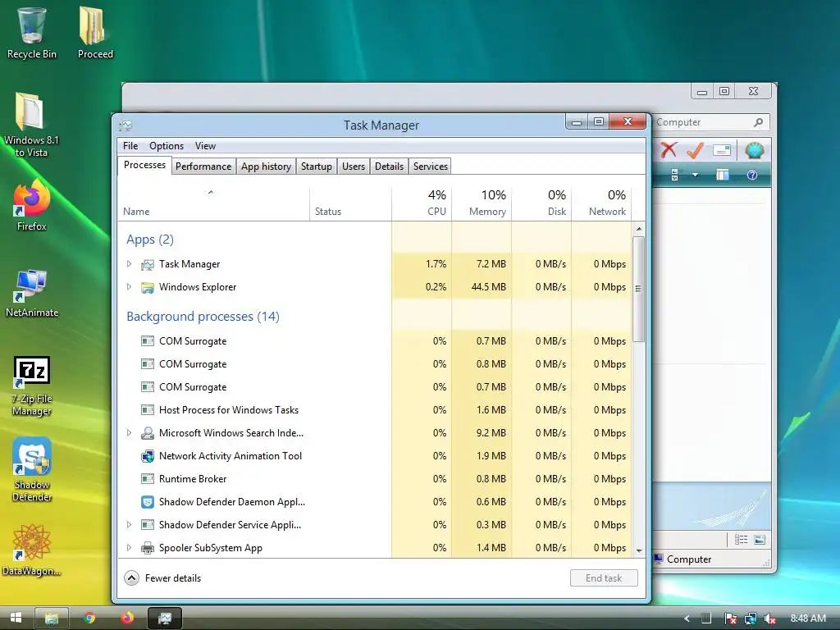Image resolution: width=840 pixels, height=630 pixels.
Task: Switch to the App history tab
Action: pyautogui.click(x=266, y=166)
